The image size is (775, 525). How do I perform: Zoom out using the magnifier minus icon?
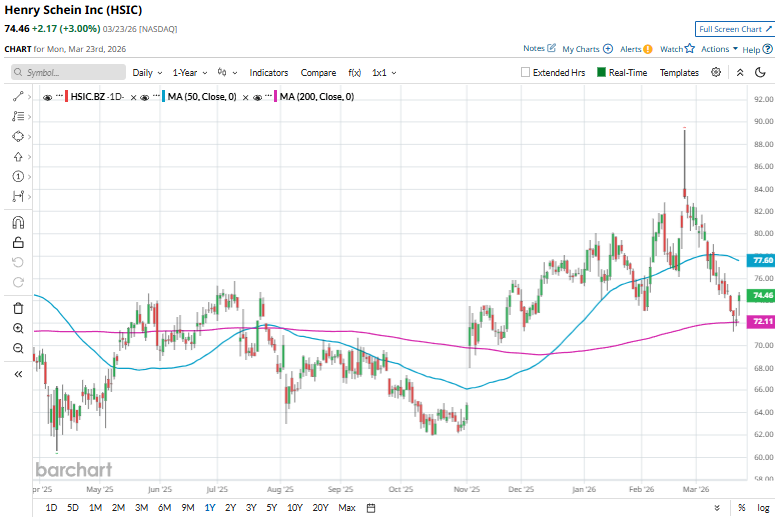click(17, 348)
